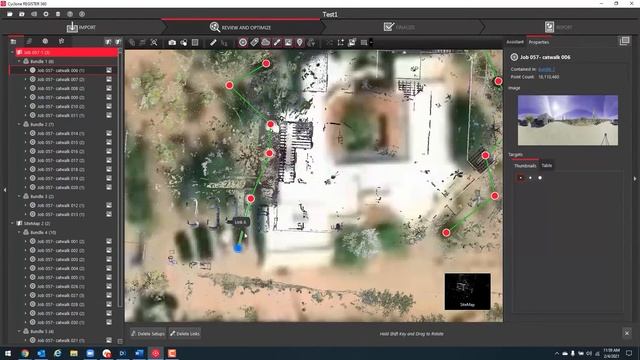Toggle second view filter icon above tree
This screenshot has width=640, height=360.
click(118, 42)
